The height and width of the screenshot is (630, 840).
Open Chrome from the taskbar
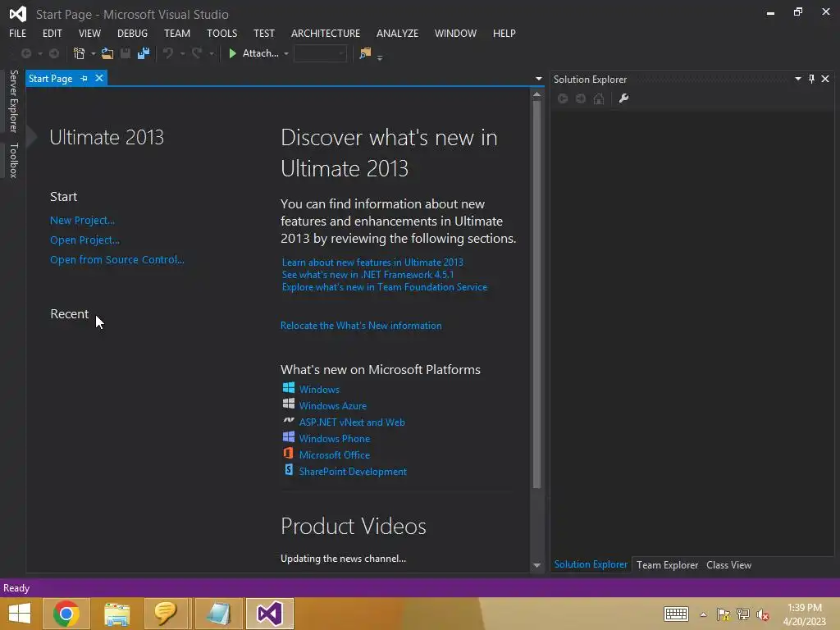pyautogui.click(x=66, y=614)
